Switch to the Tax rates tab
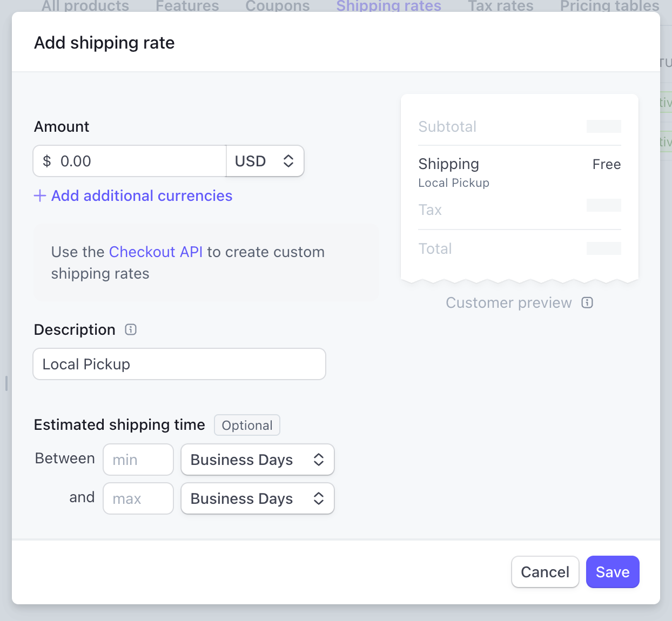The height and width of the screenshot is (621, 672). coord(500,6)
